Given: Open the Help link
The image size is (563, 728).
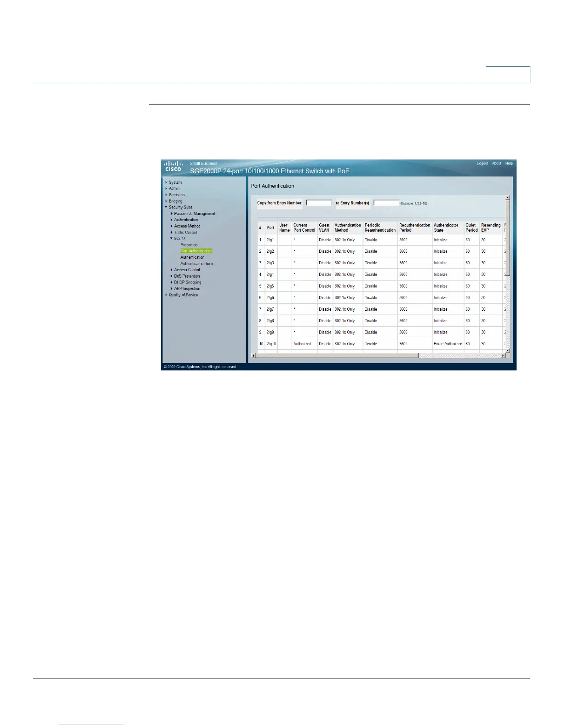Looking at the screenshot, I should [509, 163].
